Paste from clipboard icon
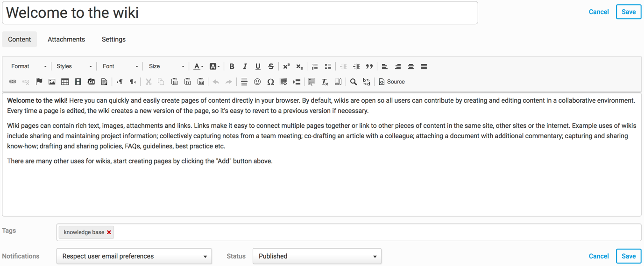 click(x=174, y=82)
